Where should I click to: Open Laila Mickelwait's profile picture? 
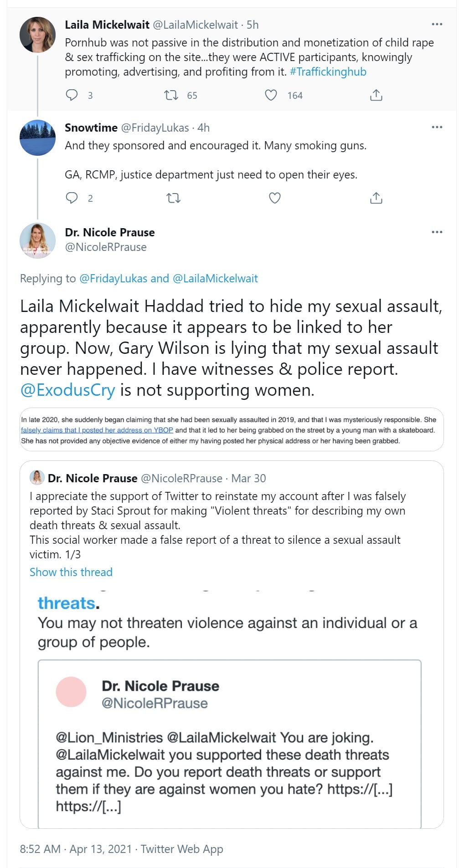37,35
